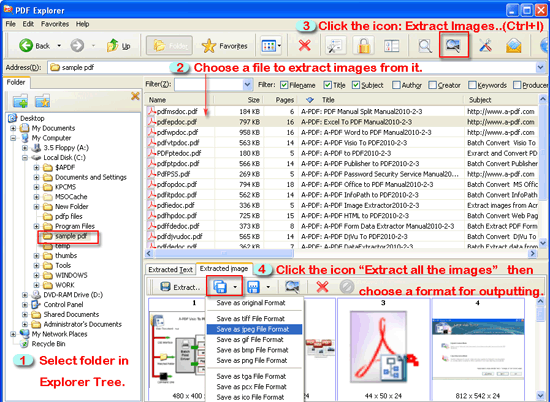Click the red X delete icon in top toolbar
550x402 pixels.
click(x=304, y=45)
